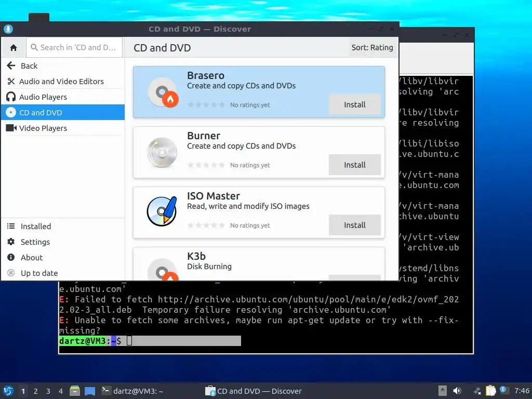Click the Burner silver disc icon
This screenshot has height=399, width=532.
click(162, 152)
